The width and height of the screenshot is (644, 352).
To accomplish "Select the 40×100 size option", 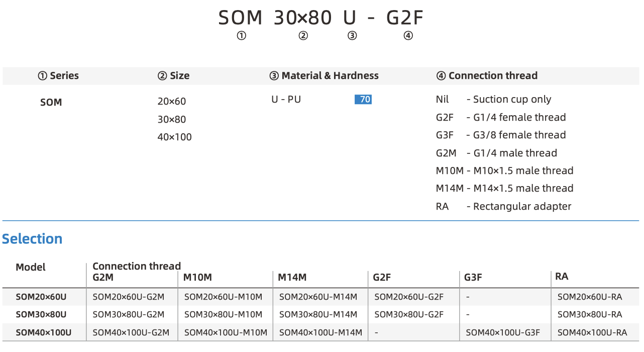I will [175, 137].
